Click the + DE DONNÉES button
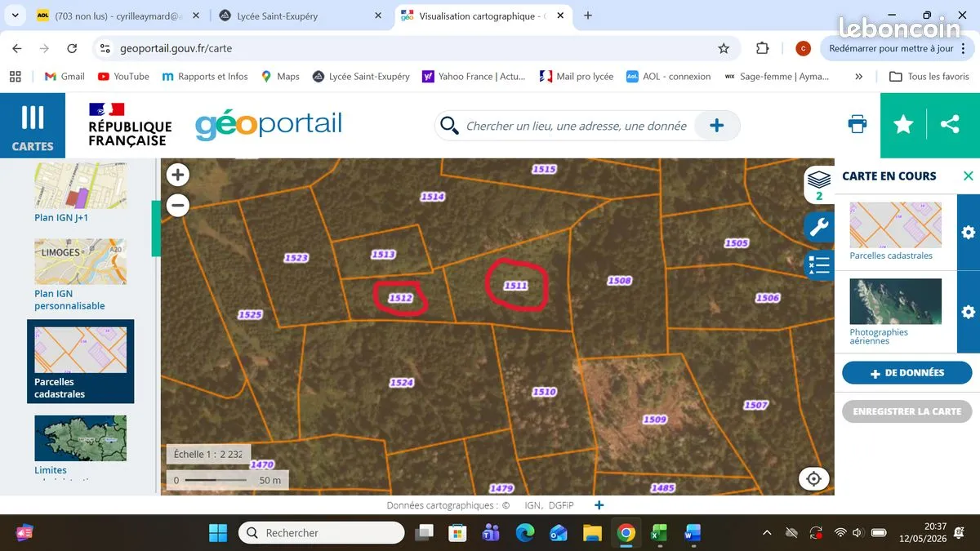This screenshot has height=551, width=980. point(906,373)
